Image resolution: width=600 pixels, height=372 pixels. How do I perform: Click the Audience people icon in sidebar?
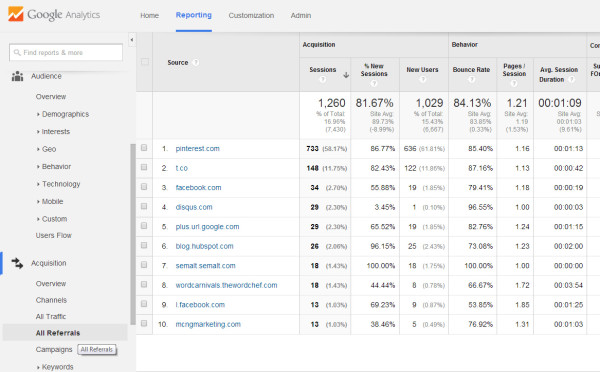click(17, 76)
